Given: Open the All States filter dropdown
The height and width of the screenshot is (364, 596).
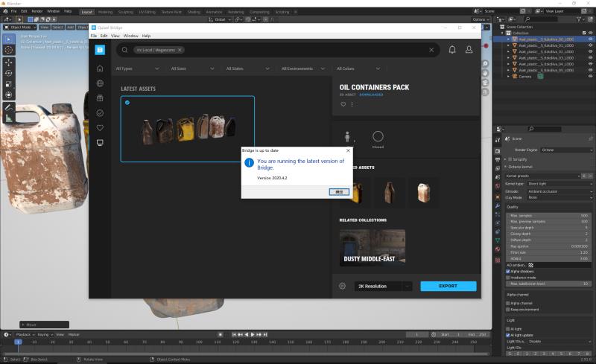Looking at the screenshot, I should coord(248,68).
